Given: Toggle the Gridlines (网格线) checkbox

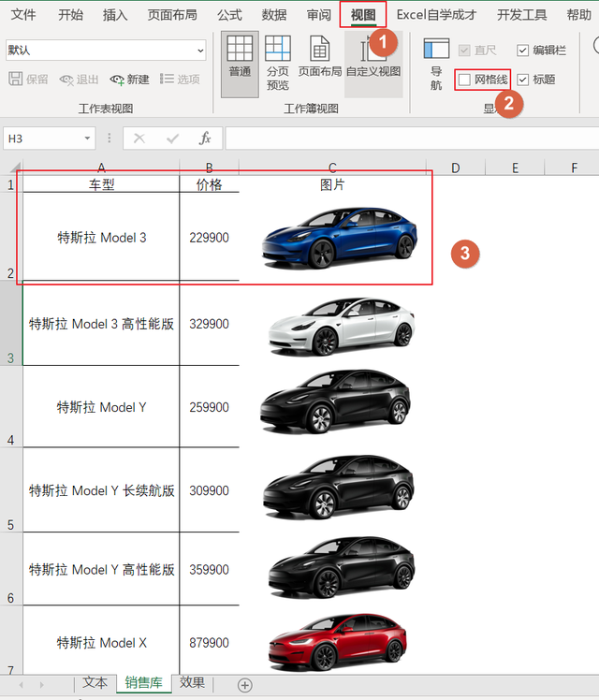Looking at the screenshot, I should (464, 80).
